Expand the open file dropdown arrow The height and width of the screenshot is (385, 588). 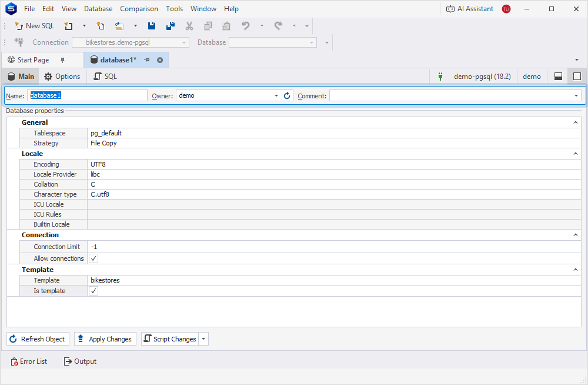(135, 26)
